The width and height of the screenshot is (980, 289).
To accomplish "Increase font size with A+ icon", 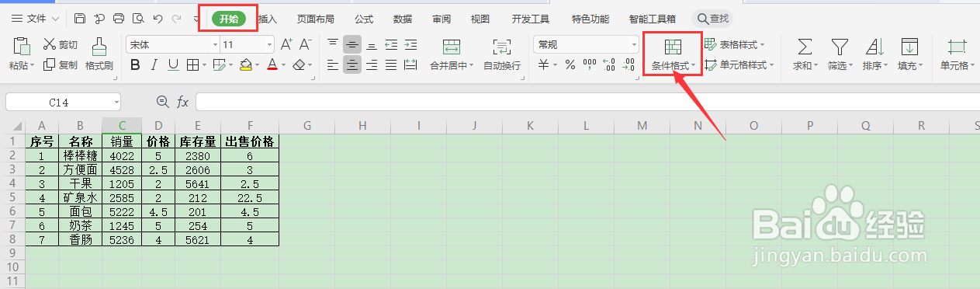I will point(286,44).
